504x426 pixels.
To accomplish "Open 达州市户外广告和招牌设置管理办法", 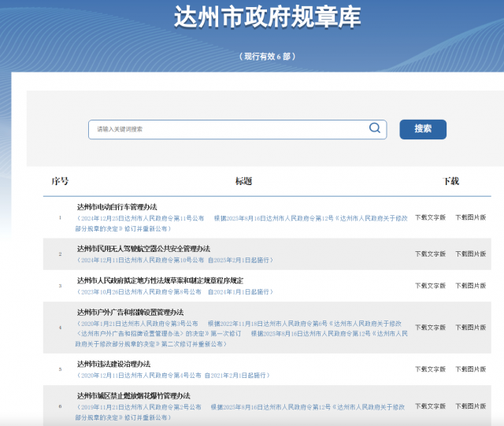I will [130, 312].
